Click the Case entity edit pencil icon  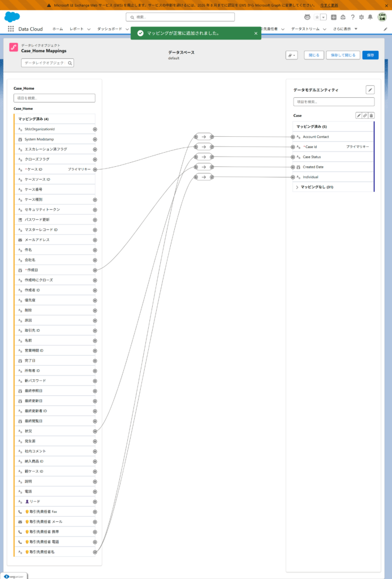[359, 115]
